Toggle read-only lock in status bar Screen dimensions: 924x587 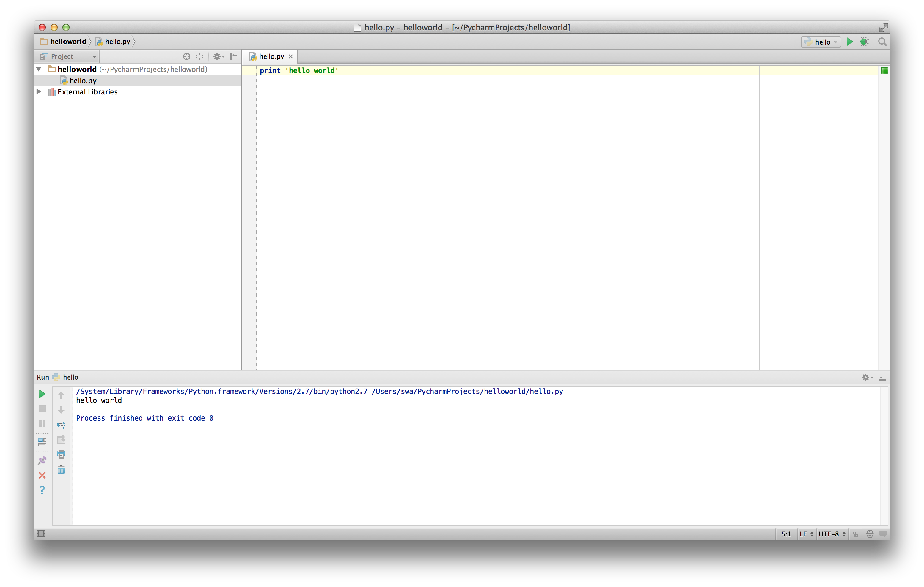(x=856, y=534)
